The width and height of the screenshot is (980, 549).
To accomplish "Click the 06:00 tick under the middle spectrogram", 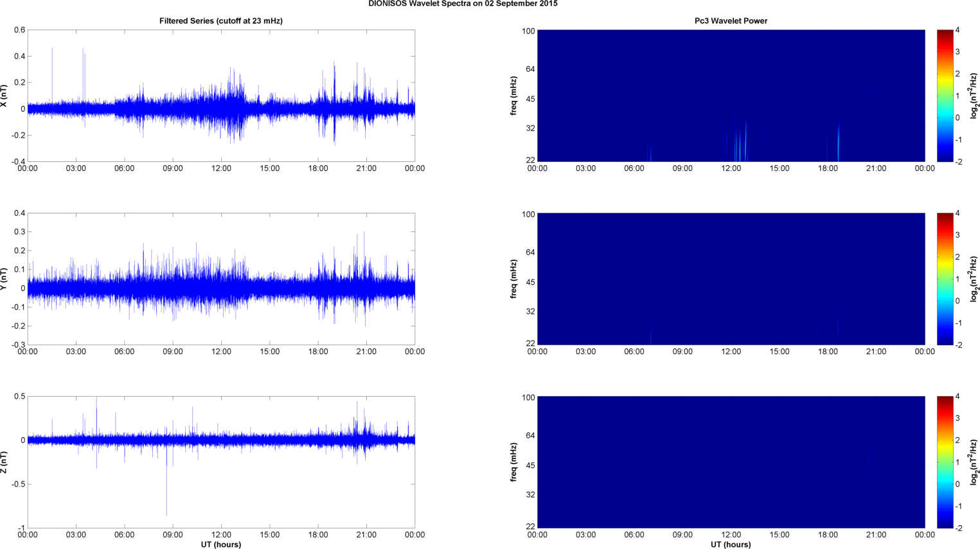I will click(634, 352).
